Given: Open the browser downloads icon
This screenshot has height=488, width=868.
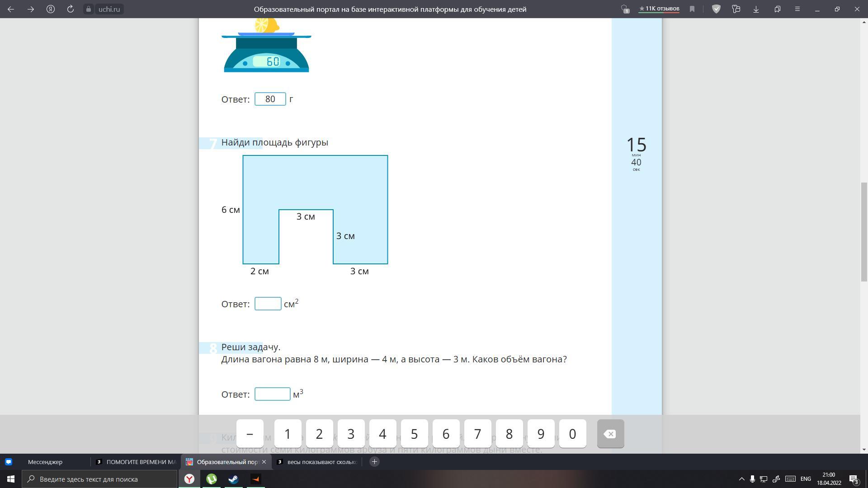Looking at the screenshot, I should [756, 9].
